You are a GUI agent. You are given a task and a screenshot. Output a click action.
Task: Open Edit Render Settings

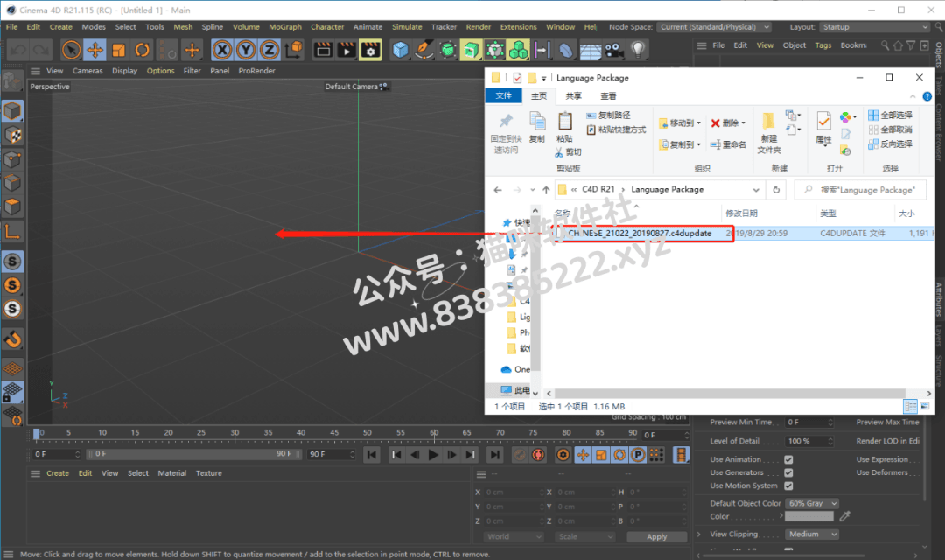click(x=370, y=50)
